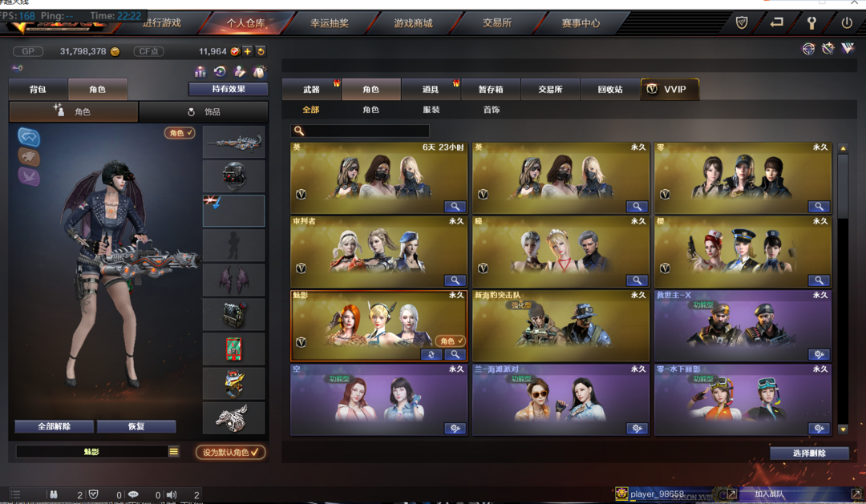The height and width of the screenshot is (504, 866).
Task: Preview the 零 character card with magnifier
Action: pyautogui.click(x=819, y=207)
